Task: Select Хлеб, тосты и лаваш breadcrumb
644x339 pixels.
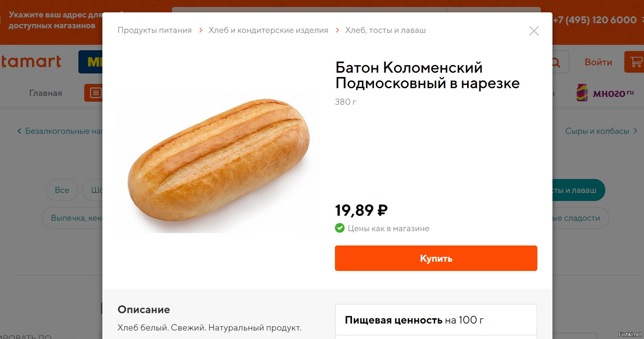Action: coord(385,30)
